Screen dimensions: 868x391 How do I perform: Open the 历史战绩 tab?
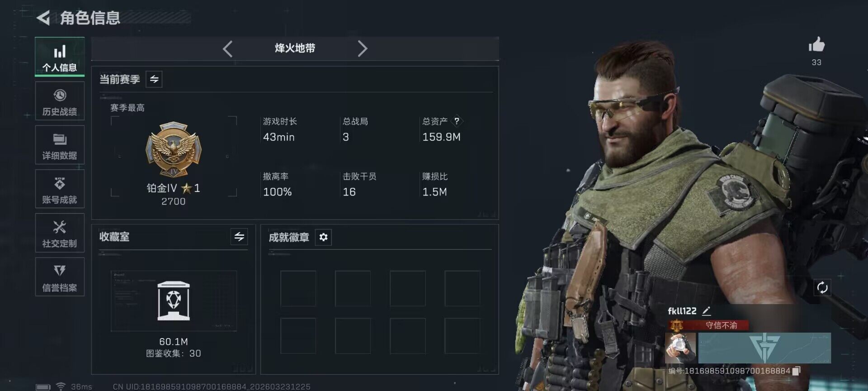tap(60, 101)
